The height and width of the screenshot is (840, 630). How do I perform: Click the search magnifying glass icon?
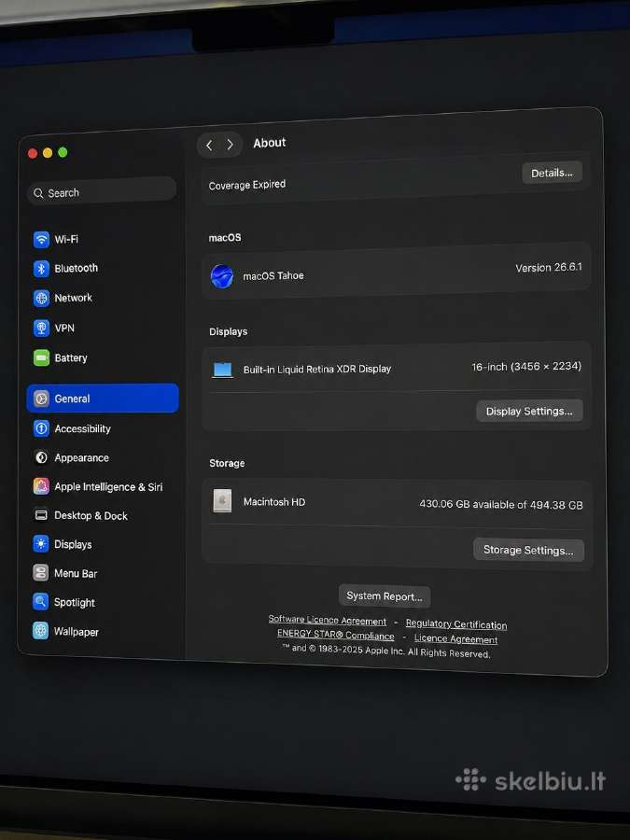pos(38,193)
